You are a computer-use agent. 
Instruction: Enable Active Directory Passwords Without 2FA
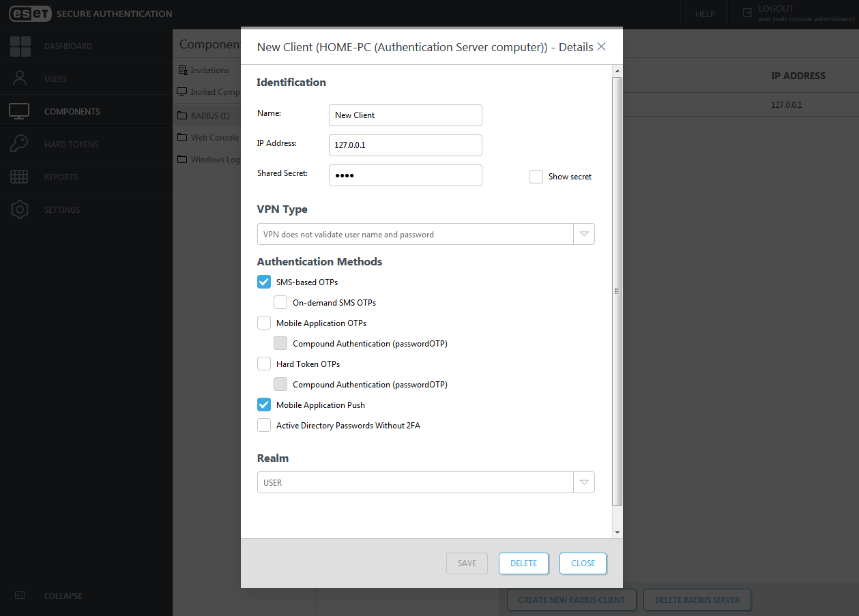[264, 425]
